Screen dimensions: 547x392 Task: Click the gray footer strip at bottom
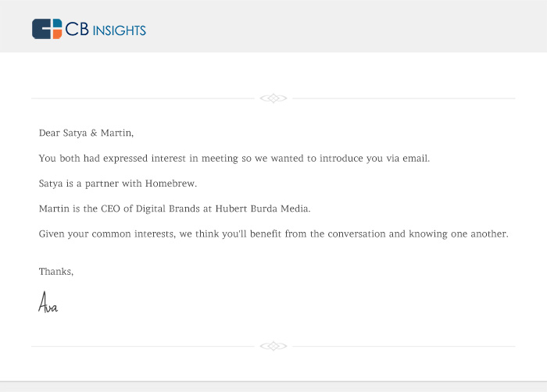tap(273, 387)
